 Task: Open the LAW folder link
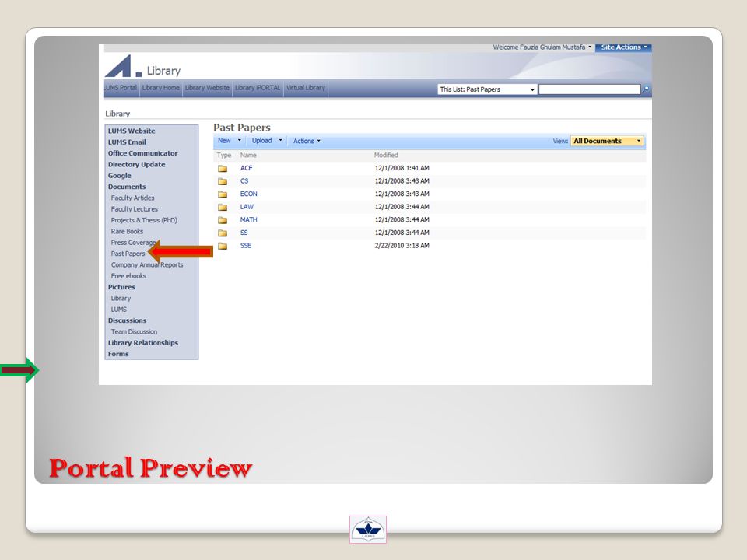coord(247,207)
